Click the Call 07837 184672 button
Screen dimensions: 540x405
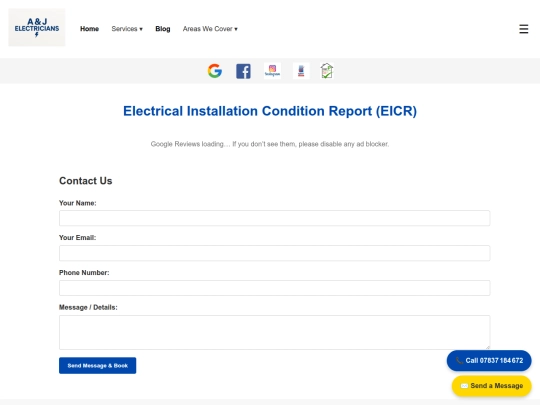[489, 361]
